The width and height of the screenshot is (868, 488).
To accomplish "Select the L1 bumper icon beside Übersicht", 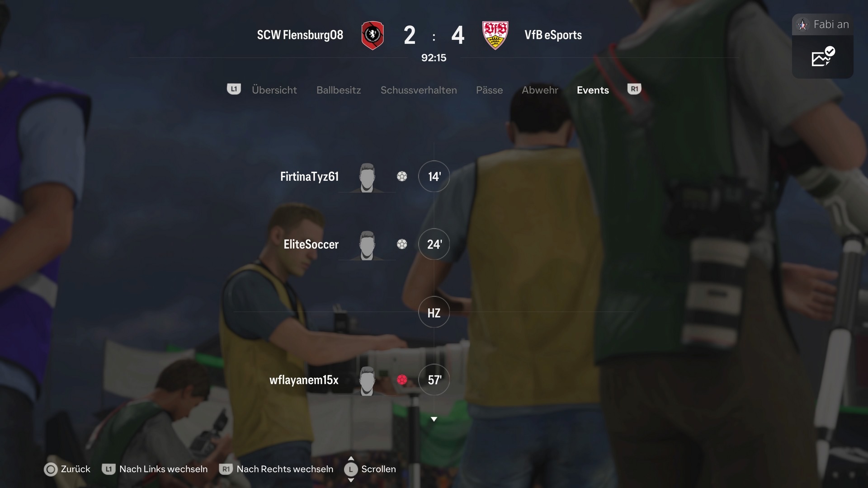I will click(x=234, y=89).
